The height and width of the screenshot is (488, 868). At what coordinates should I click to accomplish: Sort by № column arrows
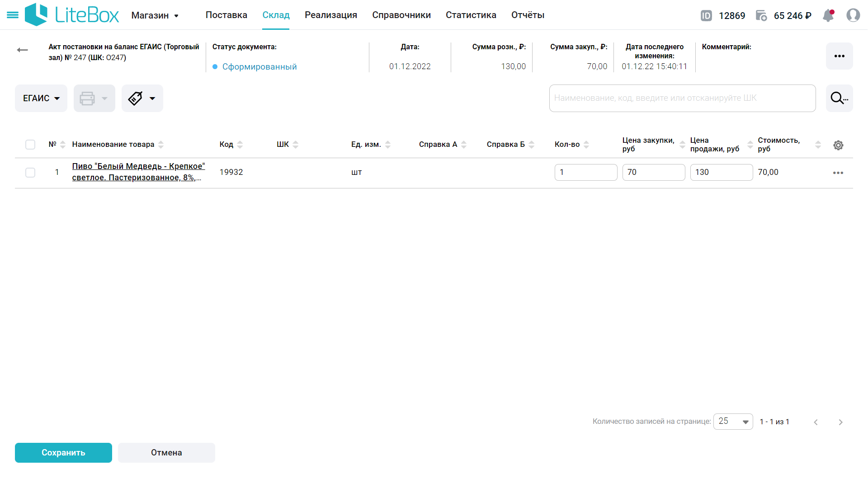coord(63,145)
